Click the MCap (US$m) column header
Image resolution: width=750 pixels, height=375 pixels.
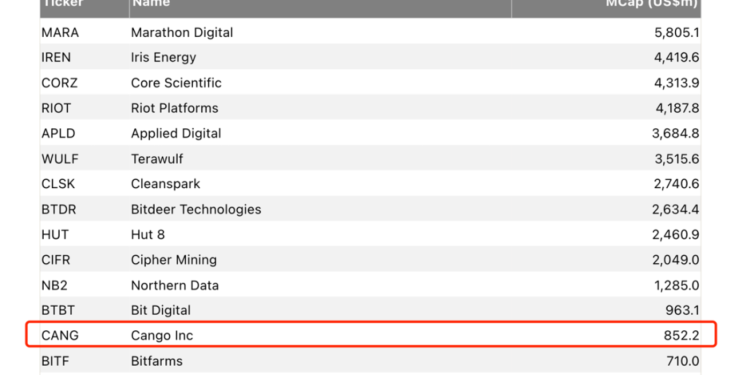click(652, 4)
